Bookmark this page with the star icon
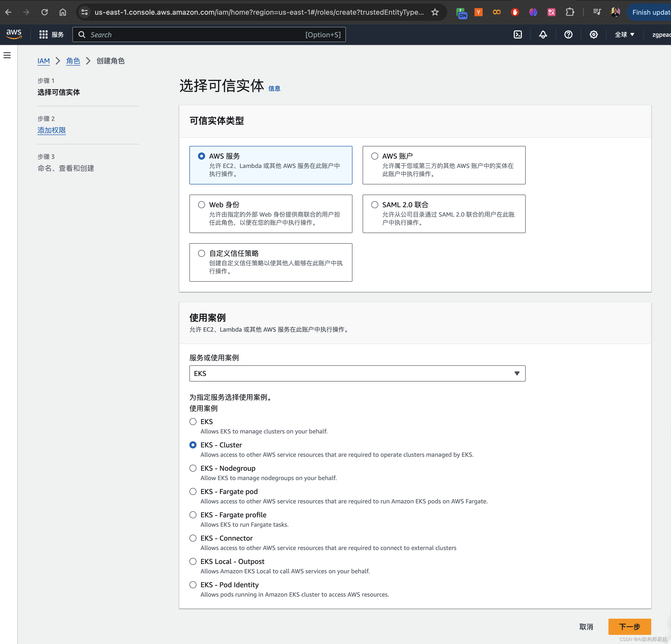The image size is (671, 644). pos(435,12)
